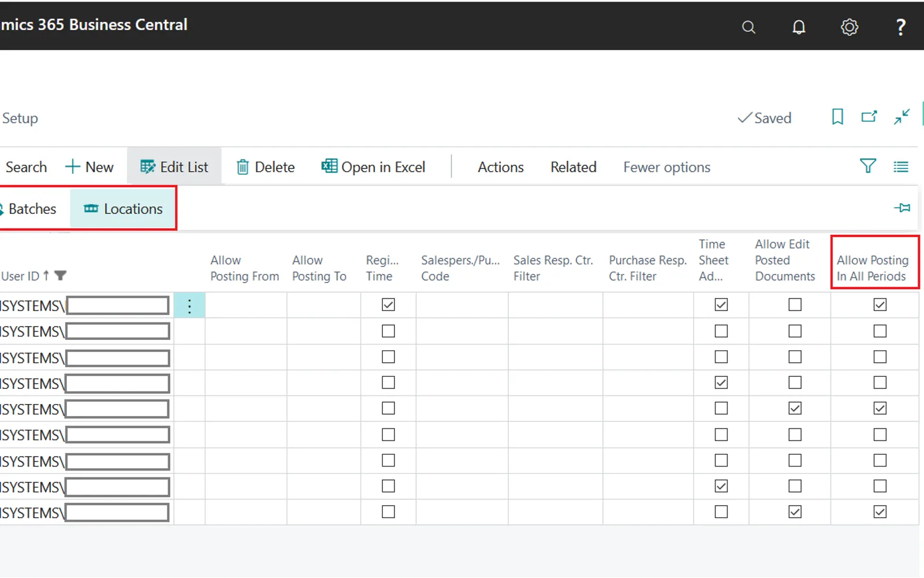Toggle first row Regi... Time checkbox

[388, 305]
